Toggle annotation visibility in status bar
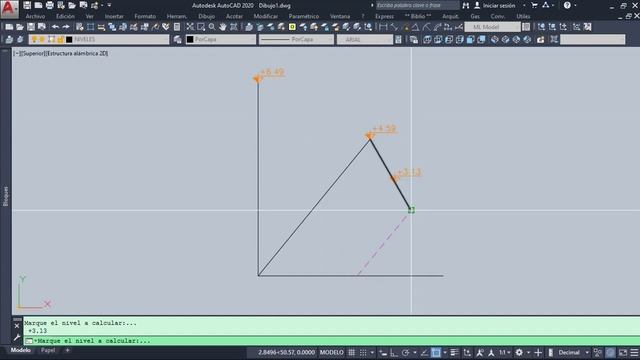640x360 pixels. pyautogui.click(x=480, y=352)
